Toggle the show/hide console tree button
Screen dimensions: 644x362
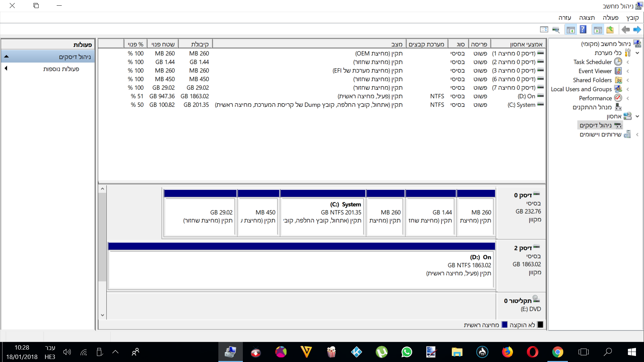pos(598,30)
